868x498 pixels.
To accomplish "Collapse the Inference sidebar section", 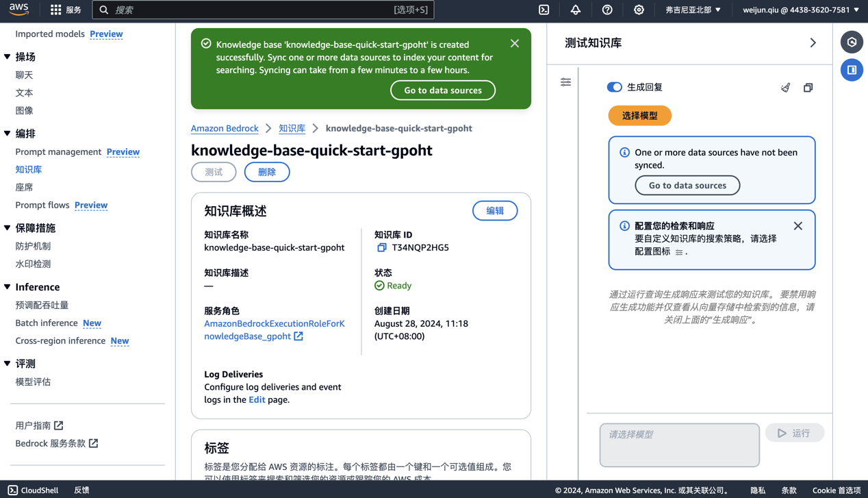I will (x=8, y=287).
